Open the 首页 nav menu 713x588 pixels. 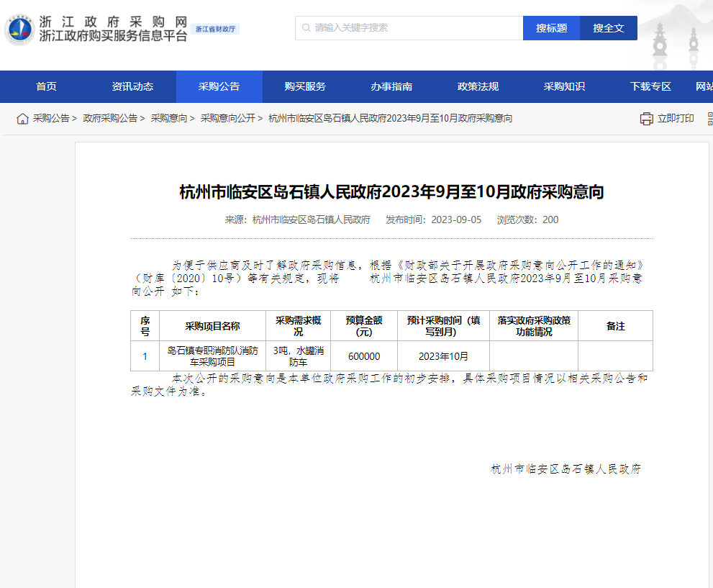pos(46,86)
